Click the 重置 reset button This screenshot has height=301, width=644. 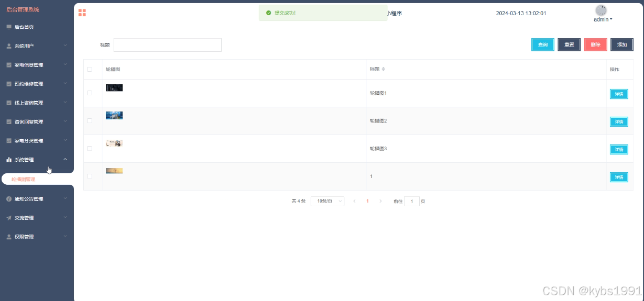click(x=569, y=45)
